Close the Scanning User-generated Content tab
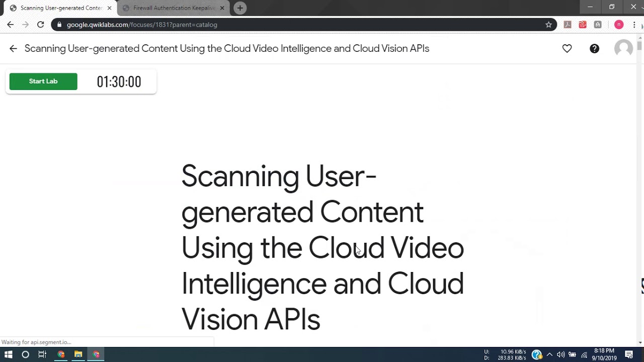The width and height of the screenshot is (644, 362). [109, 8]
